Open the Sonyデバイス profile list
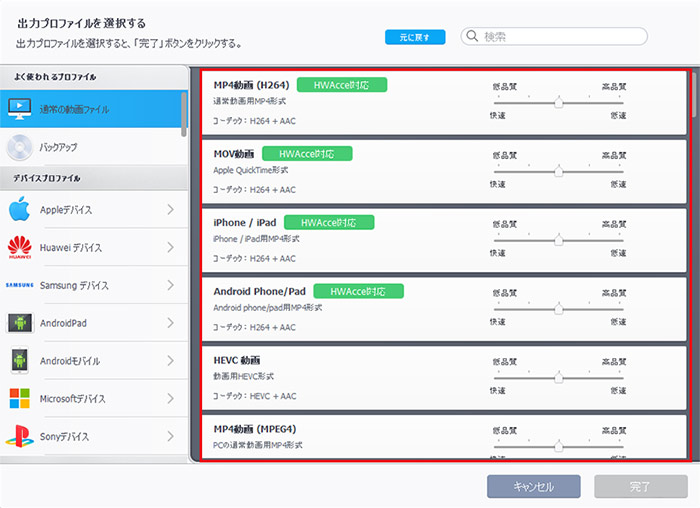 point(94,436)
